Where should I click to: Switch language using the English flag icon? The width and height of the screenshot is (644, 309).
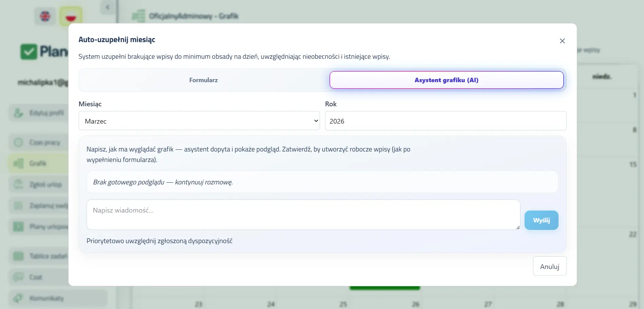click(x=45, y=16)
